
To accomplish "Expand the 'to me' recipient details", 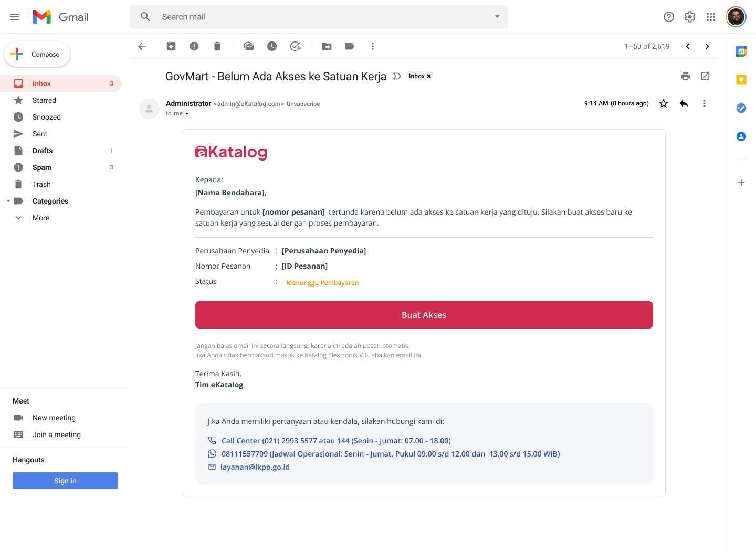I will (187, 113).
